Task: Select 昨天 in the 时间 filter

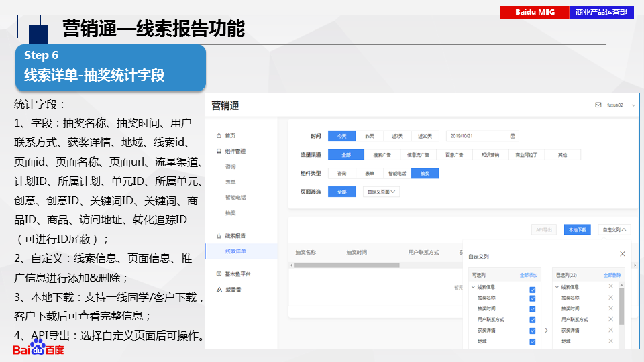Action: [x=370, y=136]
